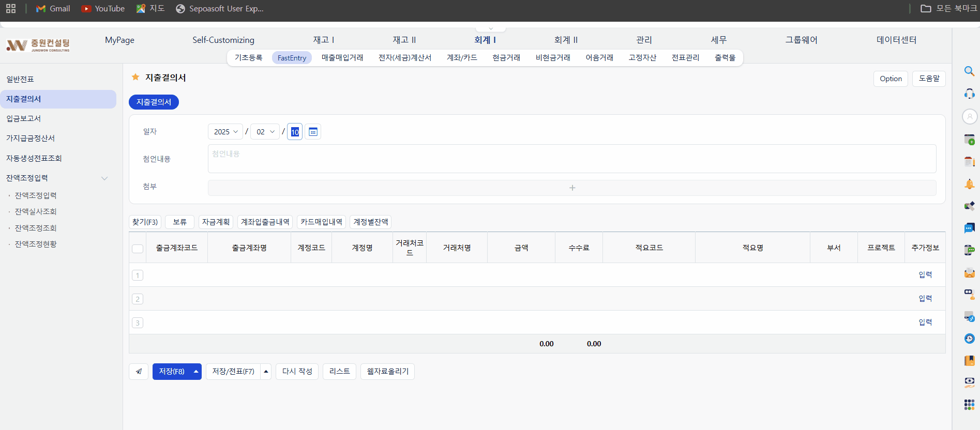The height and width of the screenshot is (430, 980).
Task: Open the 세무 main menu
Action: coord(719,40)
